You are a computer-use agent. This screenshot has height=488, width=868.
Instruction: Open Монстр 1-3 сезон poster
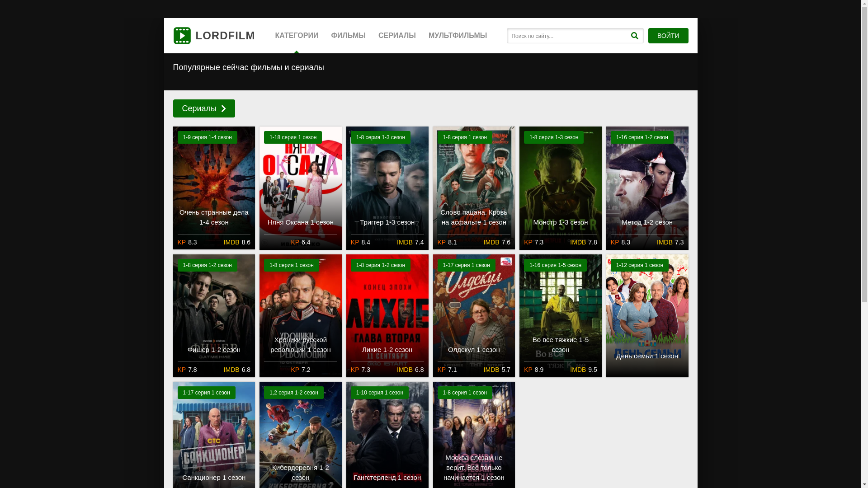click(561, 188)
